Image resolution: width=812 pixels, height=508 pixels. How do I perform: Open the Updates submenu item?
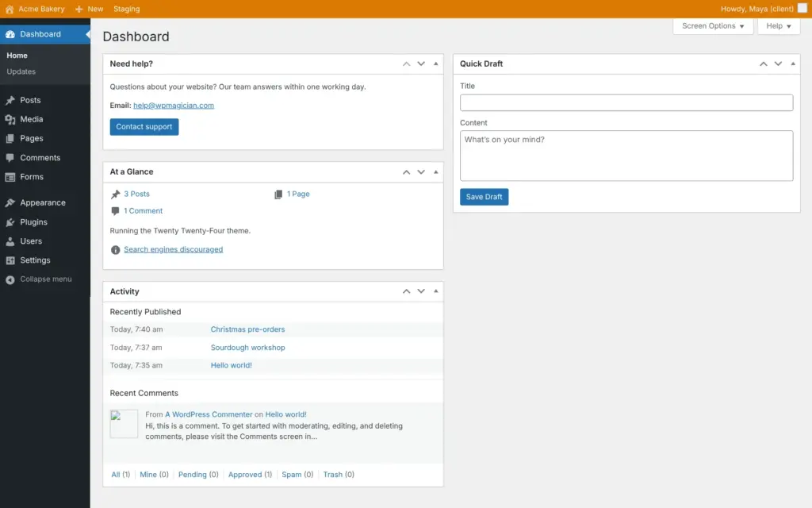tap(21, 71)
